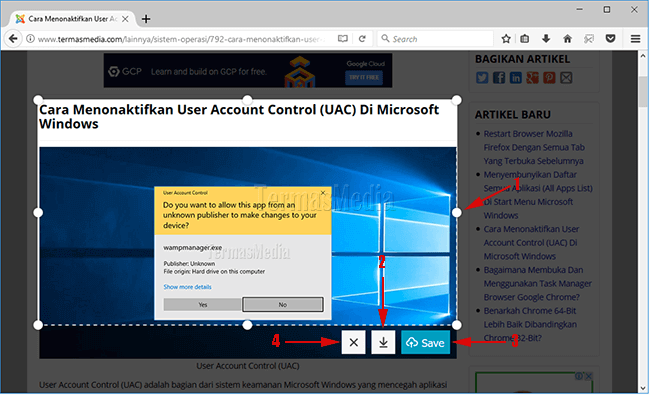Open link Restart Browser Mozilla Firefox article
650x395 pixels.
click(534, 147)
